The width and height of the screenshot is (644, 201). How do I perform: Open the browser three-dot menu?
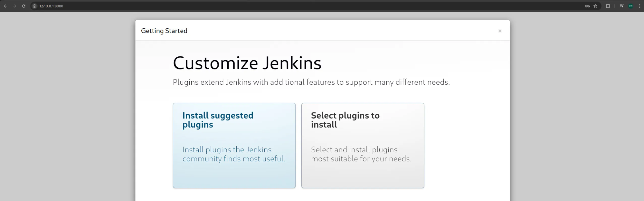pyautogui.click(x=639, y=6)
